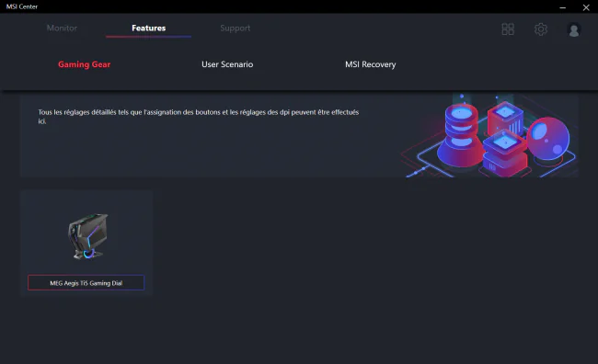Go to the Support tab
This screenshot has width=598, height=364.
pos(235,28)
